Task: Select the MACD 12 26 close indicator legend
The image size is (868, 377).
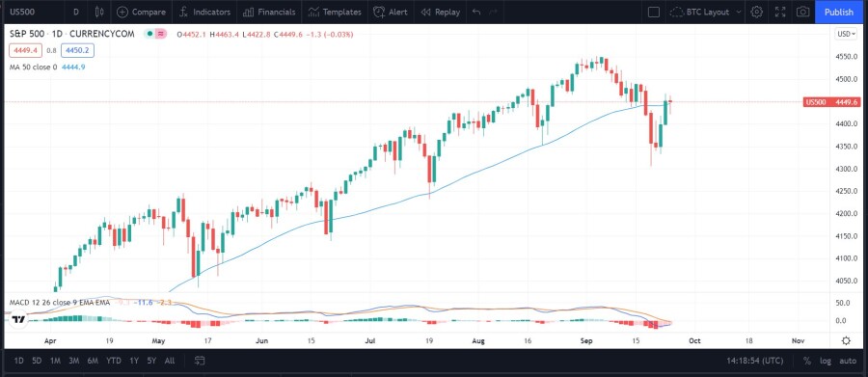Action: (59, 302)
